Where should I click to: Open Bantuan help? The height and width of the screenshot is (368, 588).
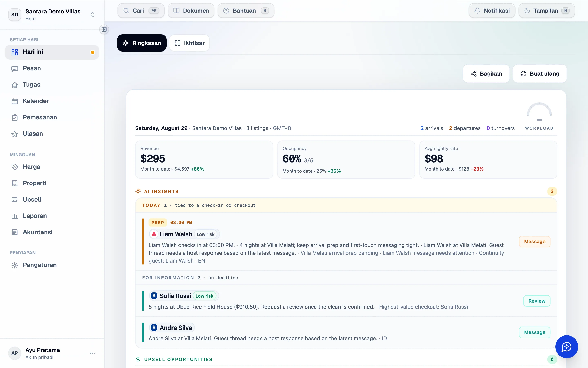246,11
